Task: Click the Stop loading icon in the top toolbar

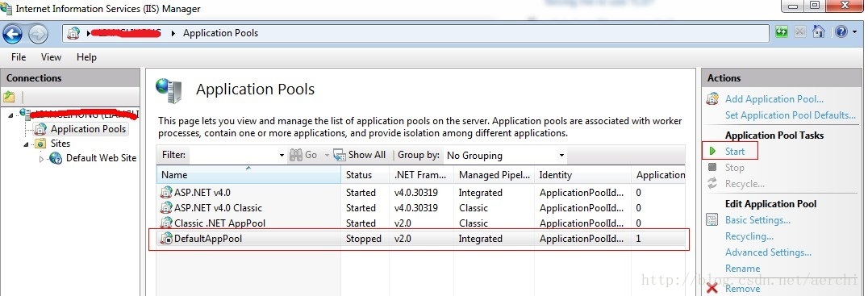Action: coord(800,32)
